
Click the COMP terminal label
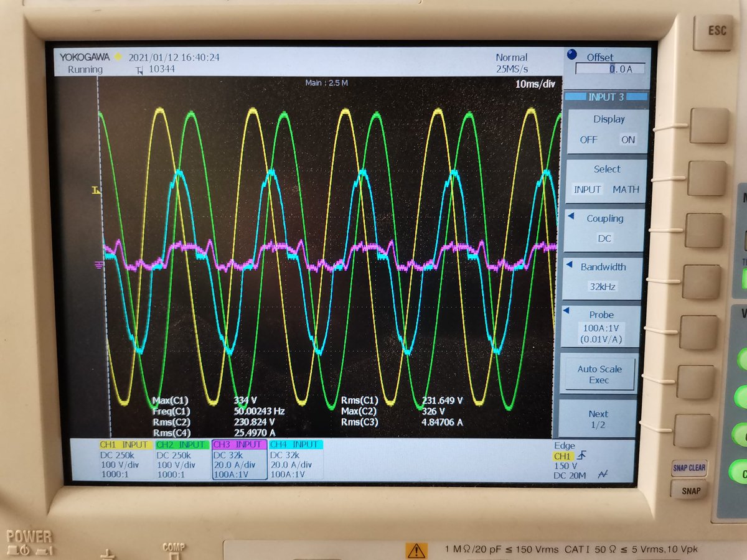point(174,548)
